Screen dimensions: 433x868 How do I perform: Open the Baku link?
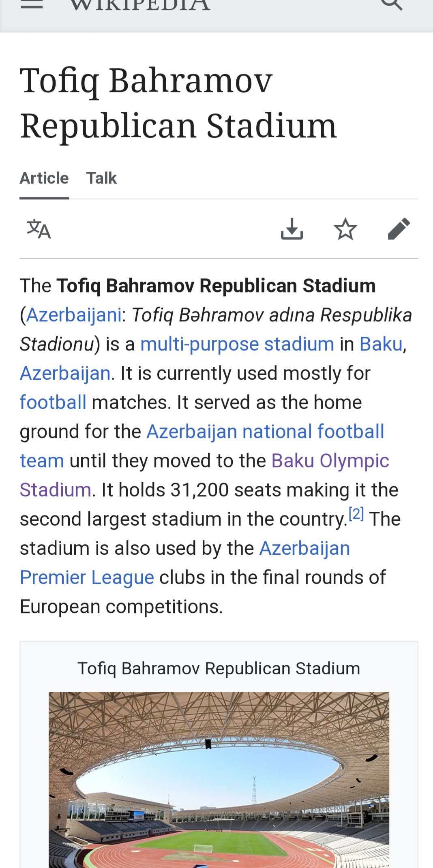[x=381, y=344]
